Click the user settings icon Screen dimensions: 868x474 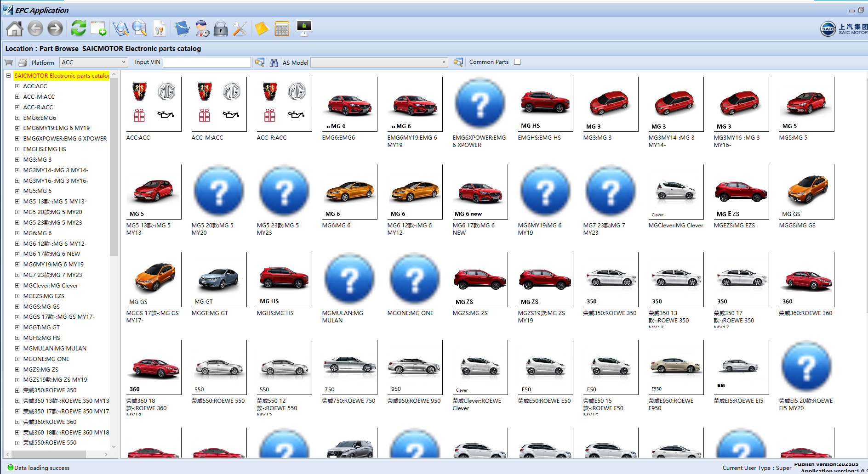pos(202,29)
